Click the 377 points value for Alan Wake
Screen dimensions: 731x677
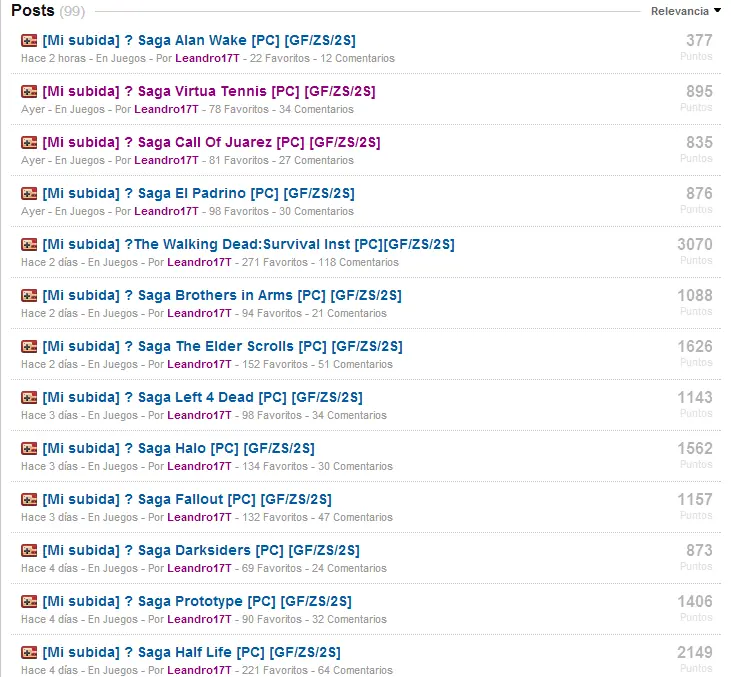click(x=699, y=40)
